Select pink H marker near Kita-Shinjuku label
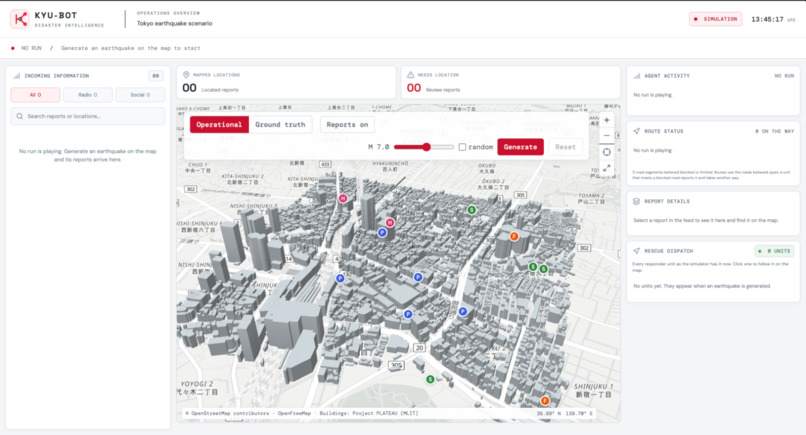The height and width of the screenshot is (435, 806). pos(343,198)
